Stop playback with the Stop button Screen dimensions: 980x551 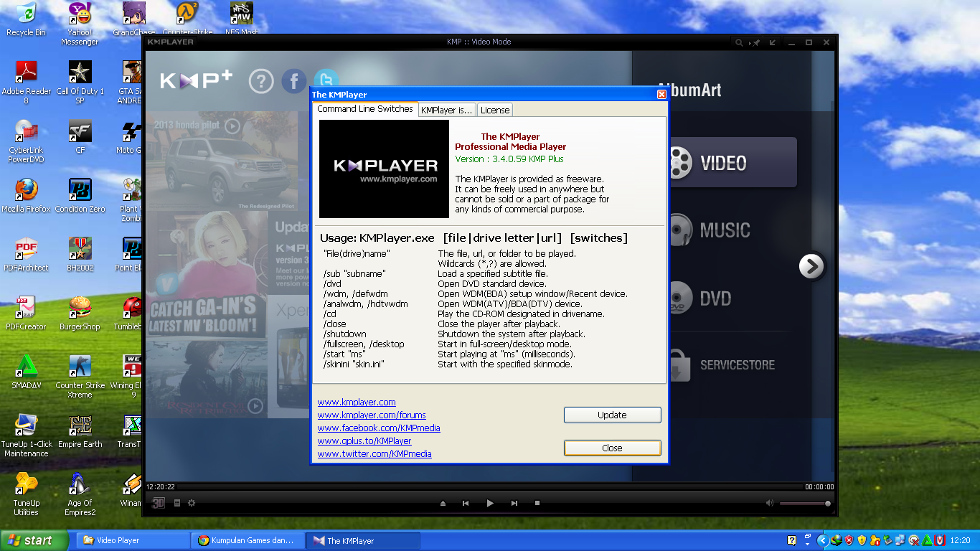[537, 504]
